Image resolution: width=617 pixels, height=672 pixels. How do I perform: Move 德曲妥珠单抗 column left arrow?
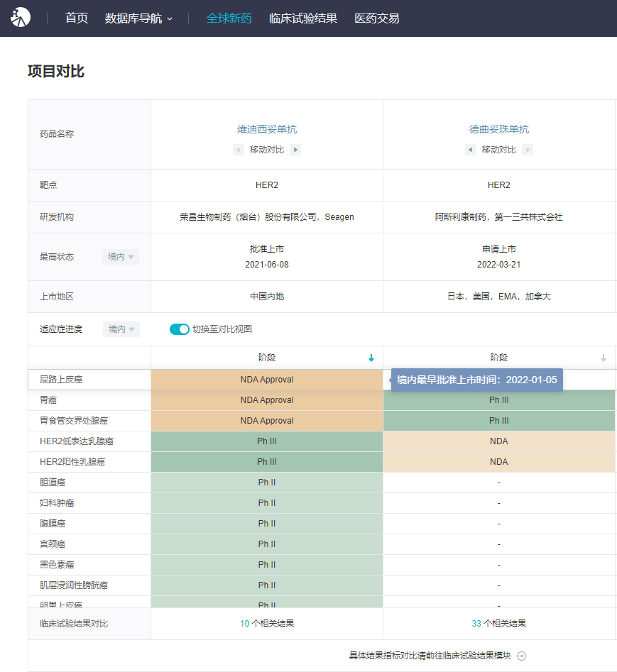pos(470,150)
